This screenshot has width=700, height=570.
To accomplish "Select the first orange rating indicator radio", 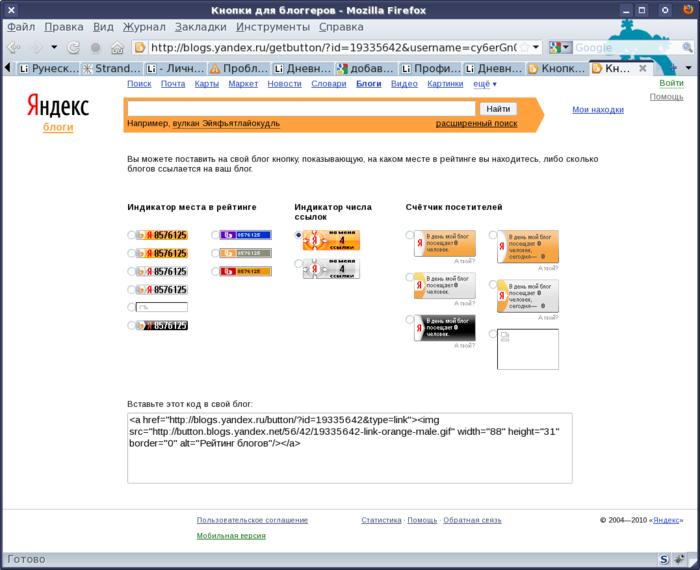I will coord(131,235).
